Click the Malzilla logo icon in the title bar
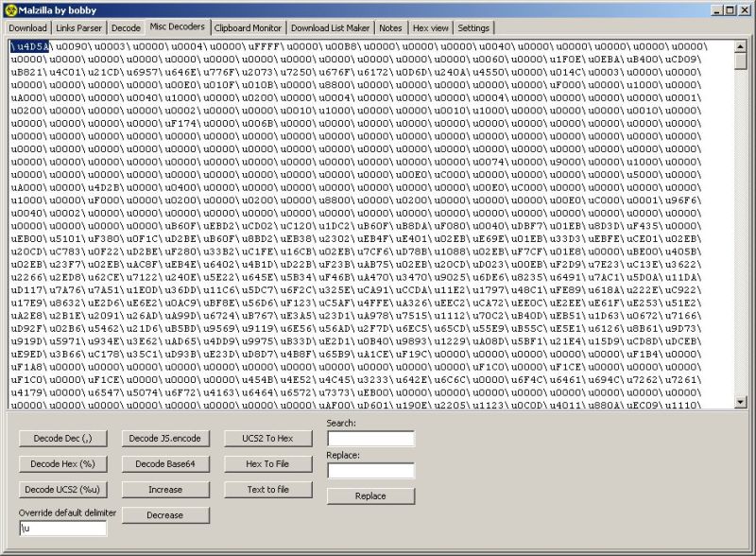 click(9, 8)
